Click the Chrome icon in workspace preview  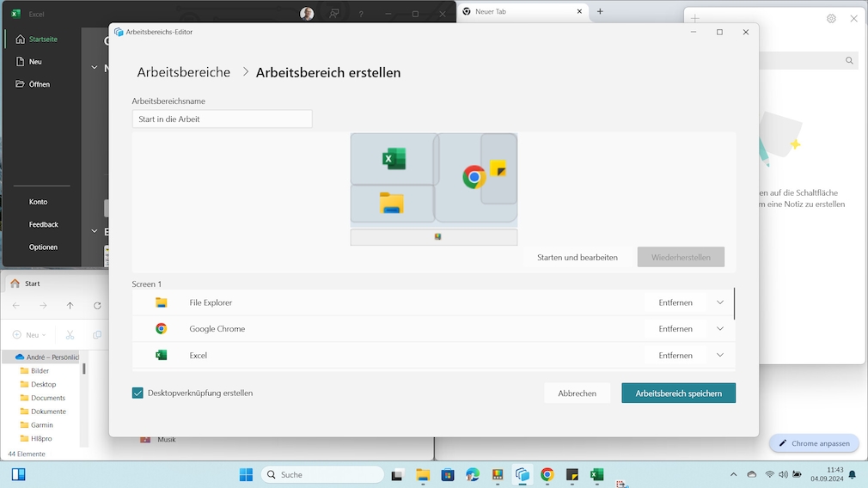click(x=474, y=177)
